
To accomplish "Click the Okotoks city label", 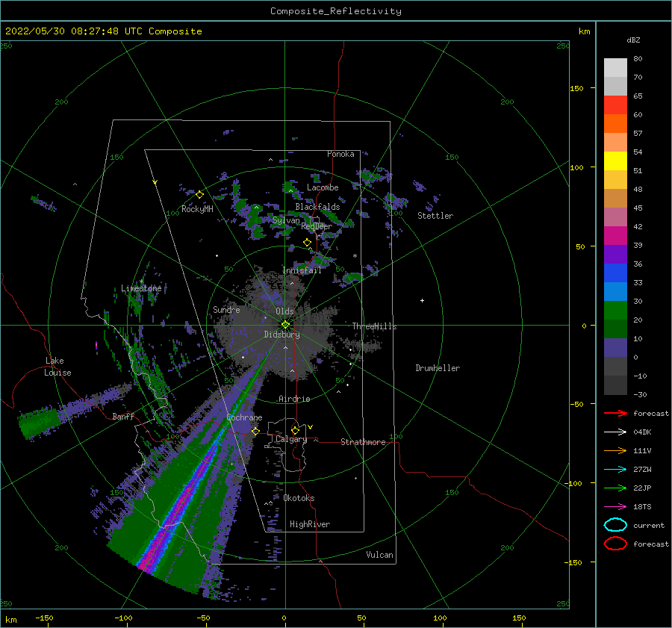I will (x=299, y=498).
